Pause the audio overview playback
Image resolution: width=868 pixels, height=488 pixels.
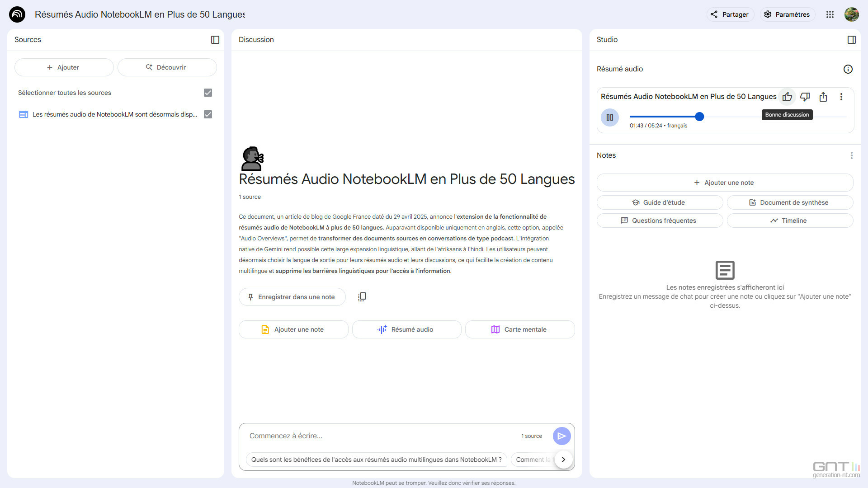click(x=610, y=117)
